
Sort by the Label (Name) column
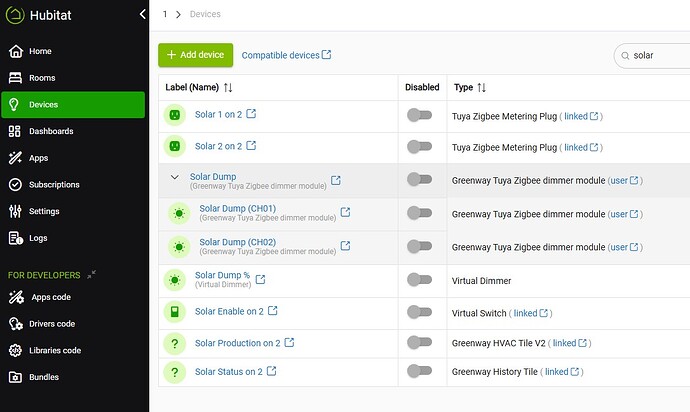(228, 88)
